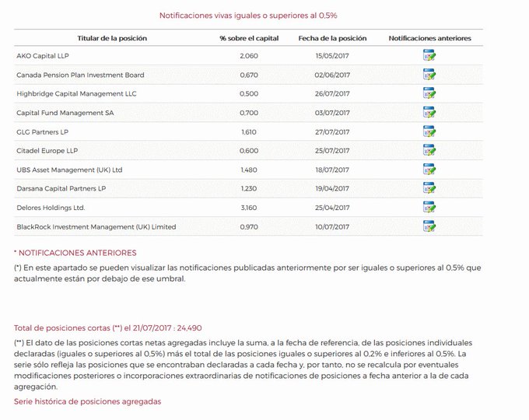Open previous notifications for Highbridge Capital Management LLC
The height and width of the screenshot is (420, 529).
[x=429, y=93]
